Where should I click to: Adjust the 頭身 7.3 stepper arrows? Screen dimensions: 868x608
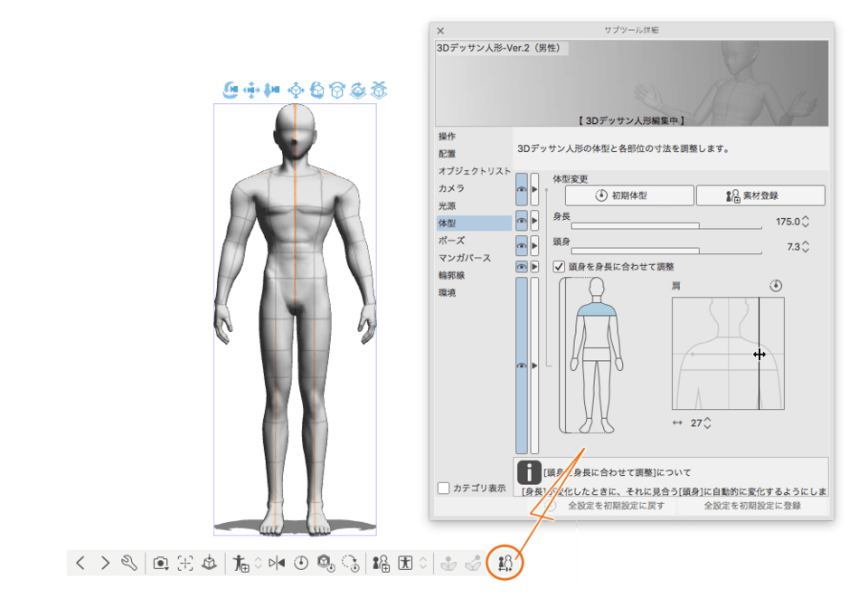click(x=806, y=246)
